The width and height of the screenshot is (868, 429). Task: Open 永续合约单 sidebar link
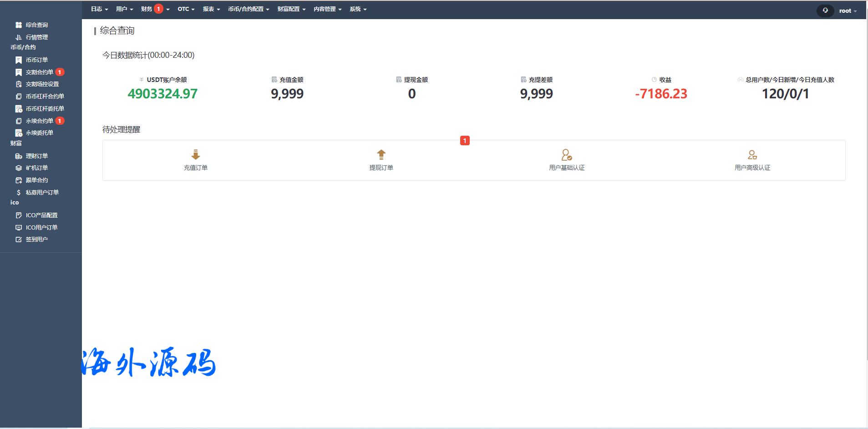click(x=40, y=121)
